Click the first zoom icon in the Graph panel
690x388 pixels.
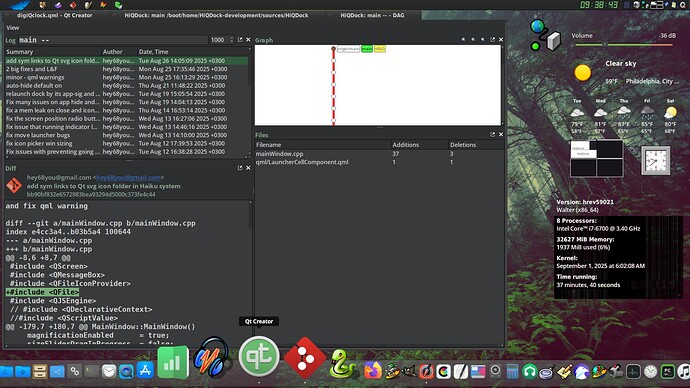click(x=463, y=40)
